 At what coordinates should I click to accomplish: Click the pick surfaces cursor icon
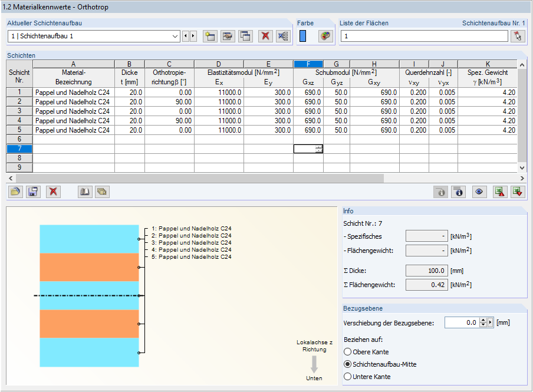tap(518, 36)
